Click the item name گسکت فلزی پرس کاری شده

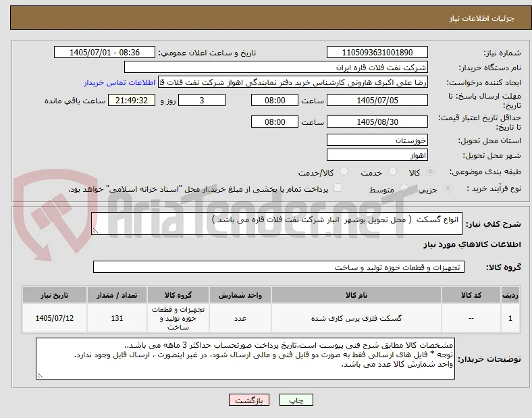click(x=356, y=318)
